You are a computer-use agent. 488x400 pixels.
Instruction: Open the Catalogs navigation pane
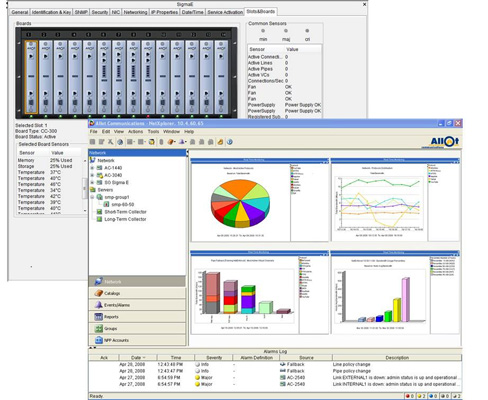pyautogui.click(x=137, y=293)
